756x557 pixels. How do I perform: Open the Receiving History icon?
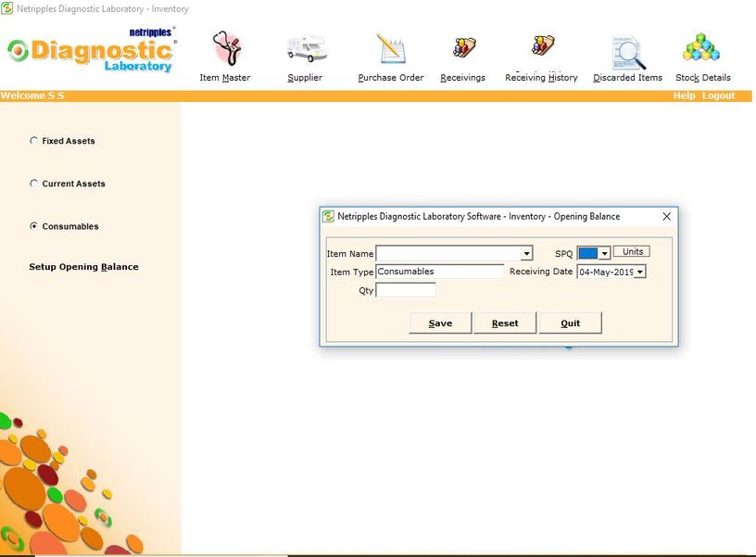(x=543, y=45)
